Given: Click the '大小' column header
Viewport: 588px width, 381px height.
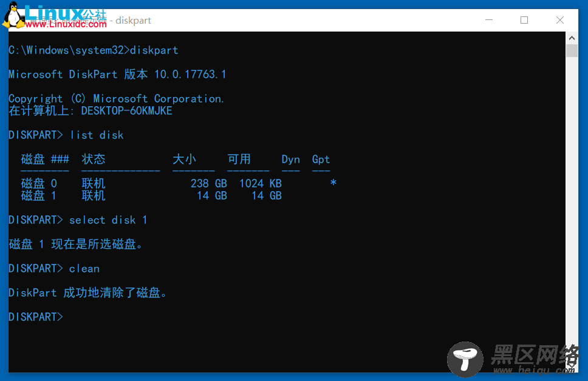Looking at the screenshot, I should point(184,159).
